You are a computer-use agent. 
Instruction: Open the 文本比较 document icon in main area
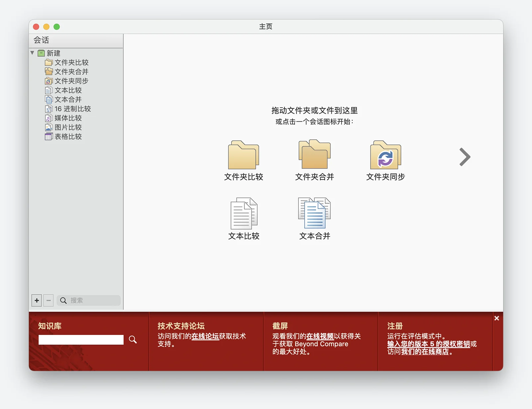click(x=244, y=213)
